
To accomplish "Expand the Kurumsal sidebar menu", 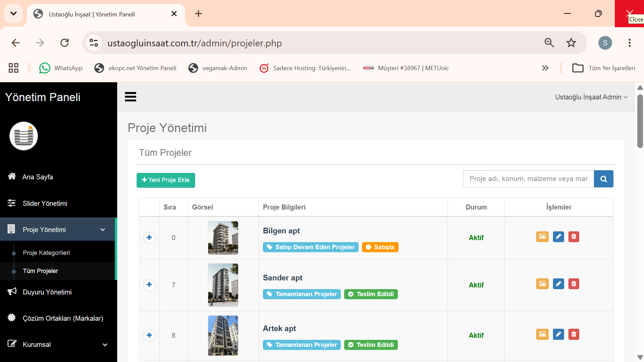I will (58, 345).
